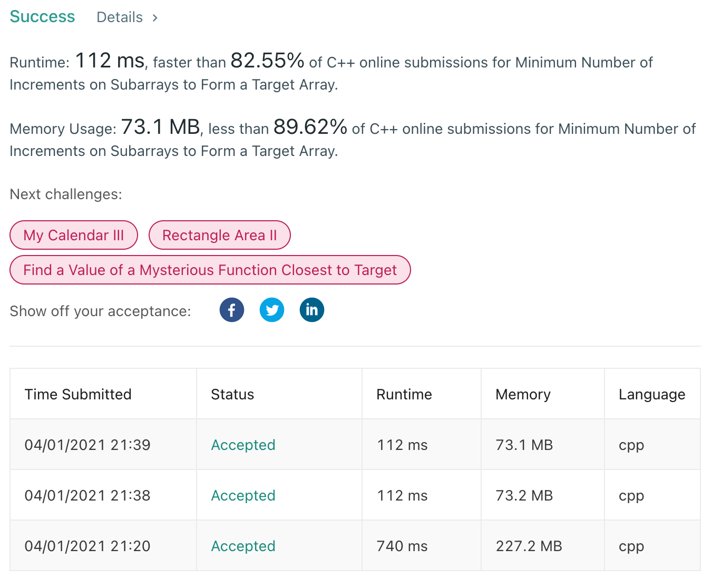Open Accepted submission from 21:39
Image resolution: width=722 pixels, height=588 pixels.
tap(243, 445)
